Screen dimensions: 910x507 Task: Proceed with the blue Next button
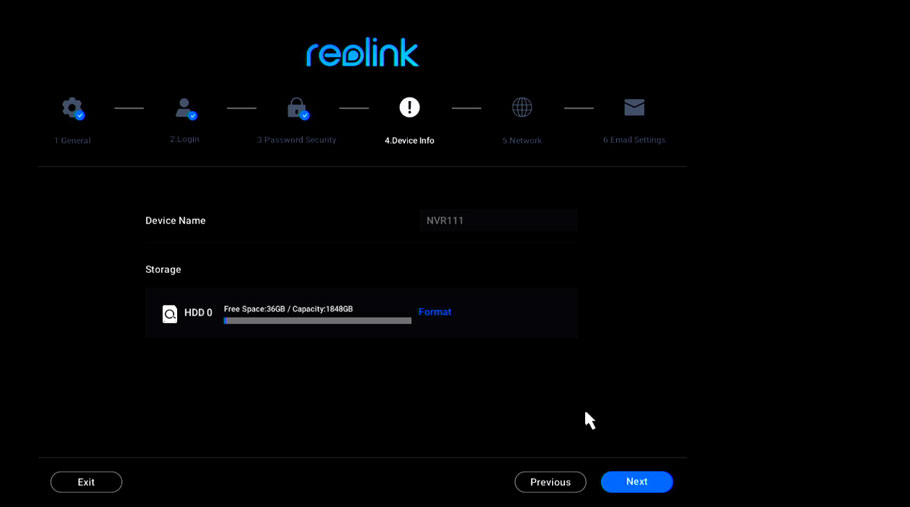point(637,482)
